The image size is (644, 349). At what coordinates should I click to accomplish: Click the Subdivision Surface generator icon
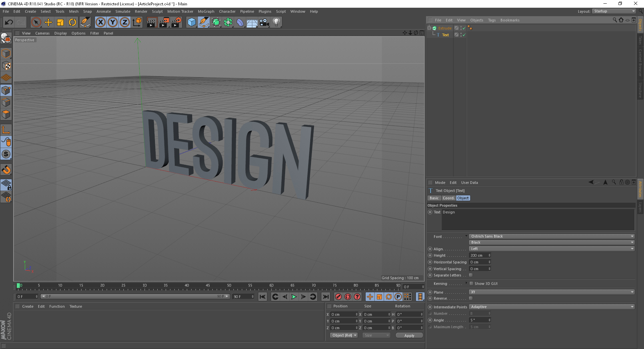[x=216, y=22]
